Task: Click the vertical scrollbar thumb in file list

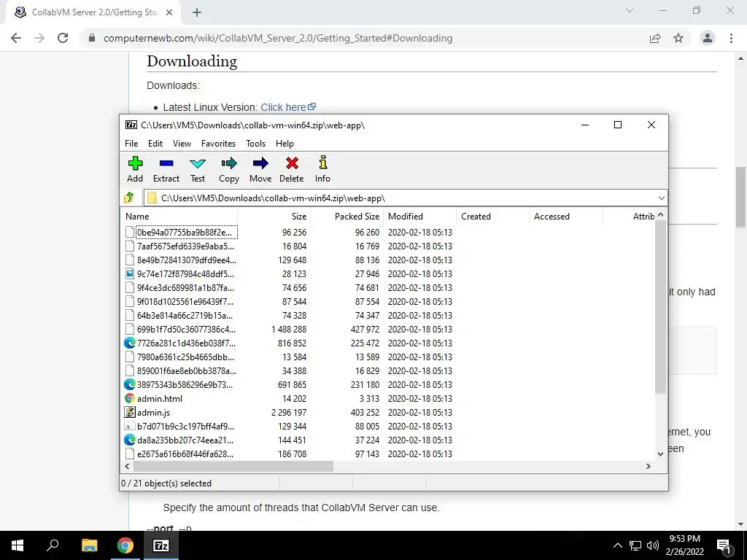Action: pyautogui.click(x=660, y=307)
